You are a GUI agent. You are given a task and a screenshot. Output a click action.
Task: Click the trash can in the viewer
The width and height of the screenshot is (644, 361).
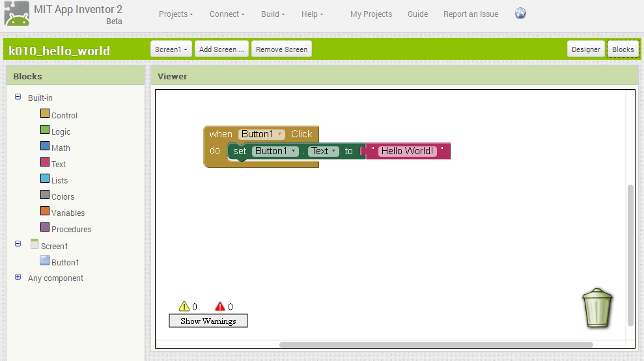pyautogui.click(x=598, y=308)
